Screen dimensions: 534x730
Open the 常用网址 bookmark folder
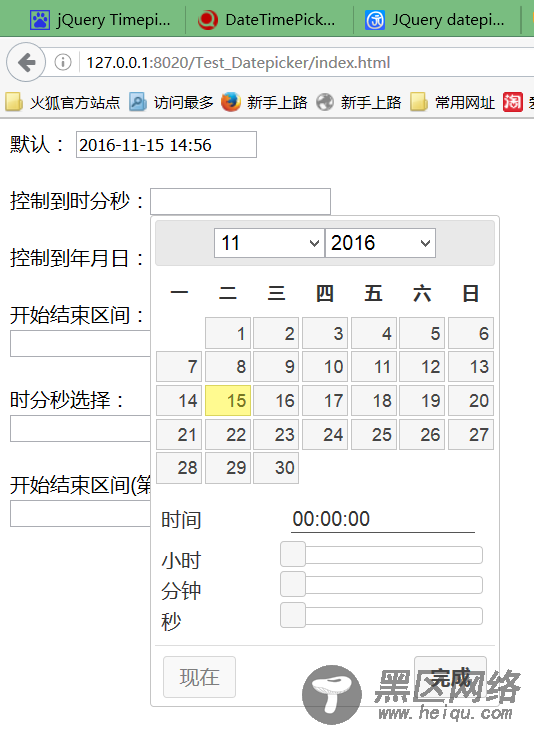pos(452,102)
